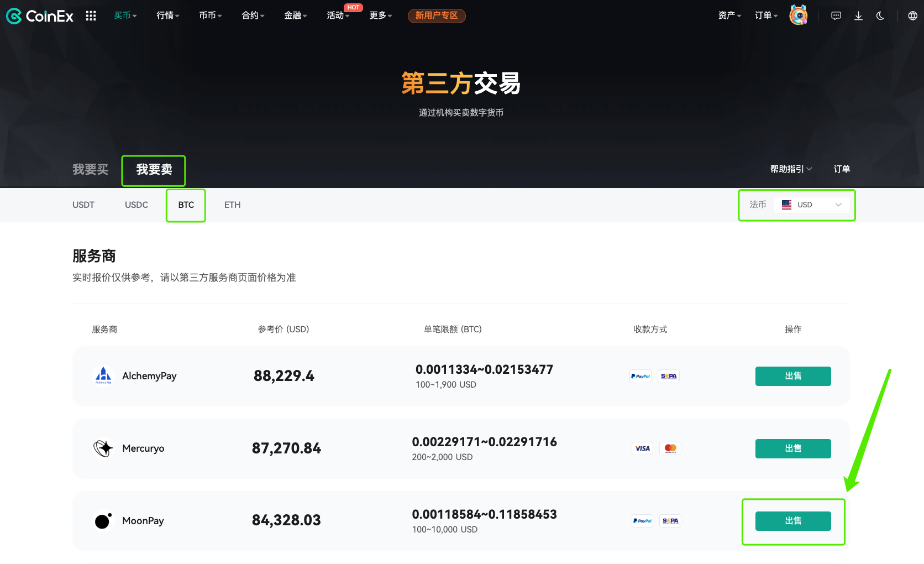Viewport: 924px width, 564px height.
Task: Click the HOT badge on 活动
Action: [353, 7]
